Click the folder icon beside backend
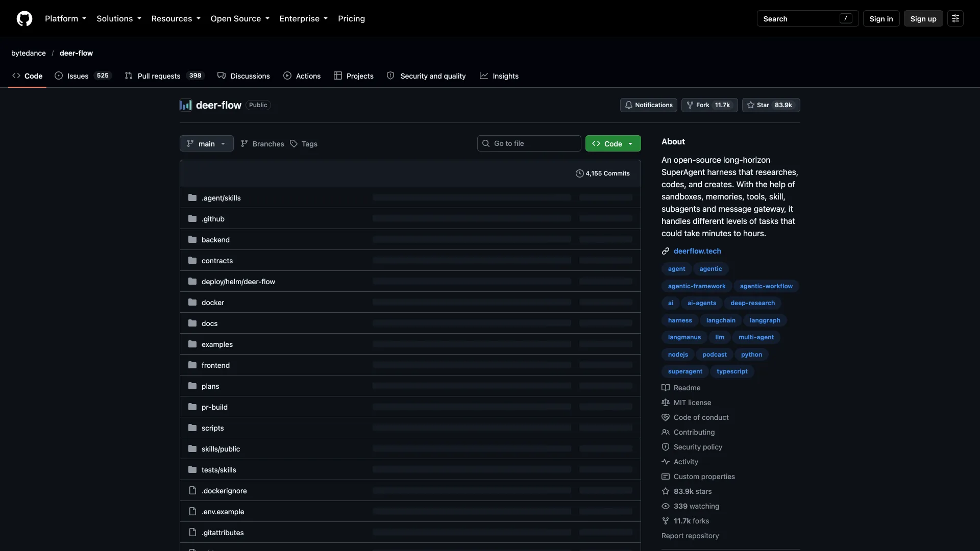Image resolution: width=980 pixels, height=551 pixels. (192, 240)
